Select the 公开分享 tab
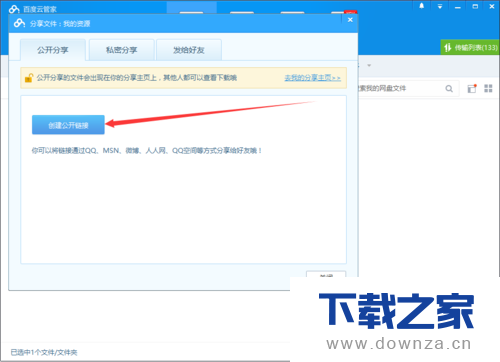 53,50
